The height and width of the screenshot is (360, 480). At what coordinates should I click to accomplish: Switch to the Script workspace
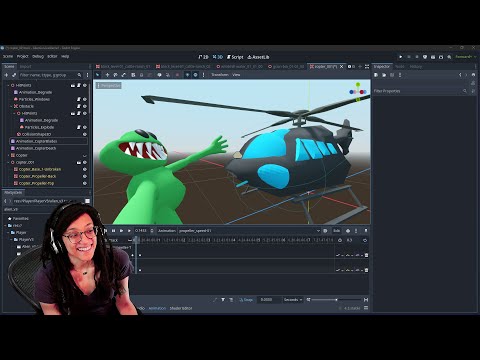(235, 57)
